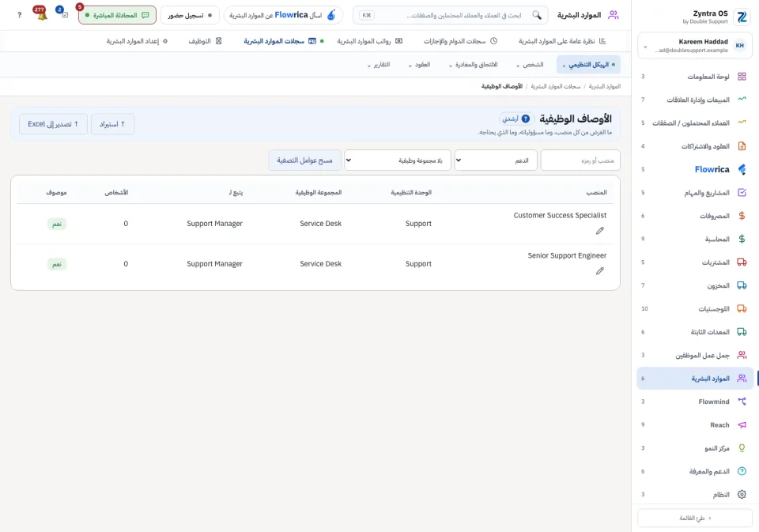Screen dimensions: 759x532
Task: Sort by المنصب column header
Action: point(596,192)
